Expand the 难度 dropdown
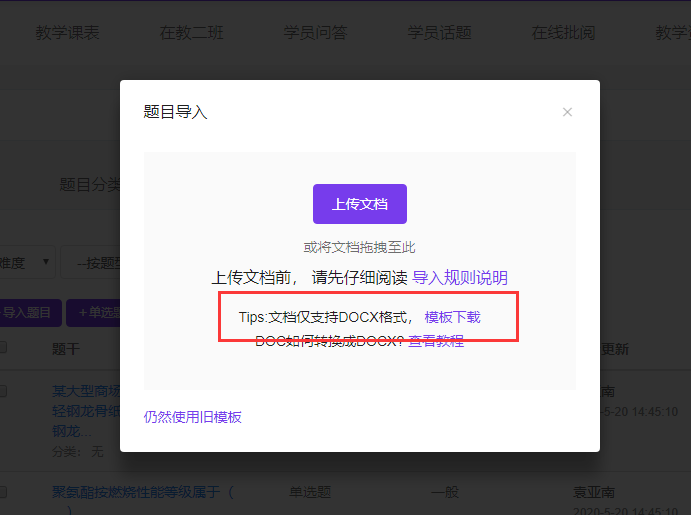This screenshot has height=515, width=691. pyautogui.click(x=28, y=263)
